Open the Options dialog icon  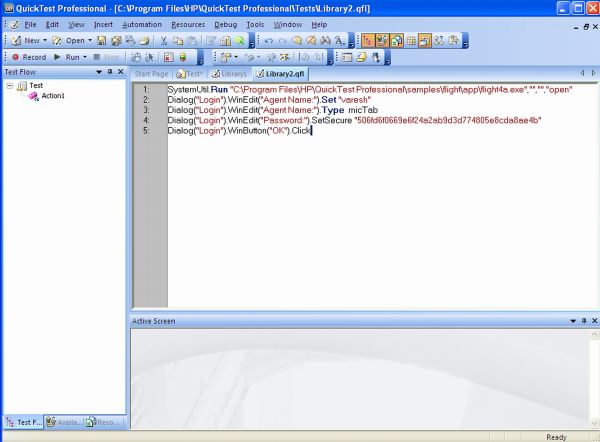coord(347,57)
